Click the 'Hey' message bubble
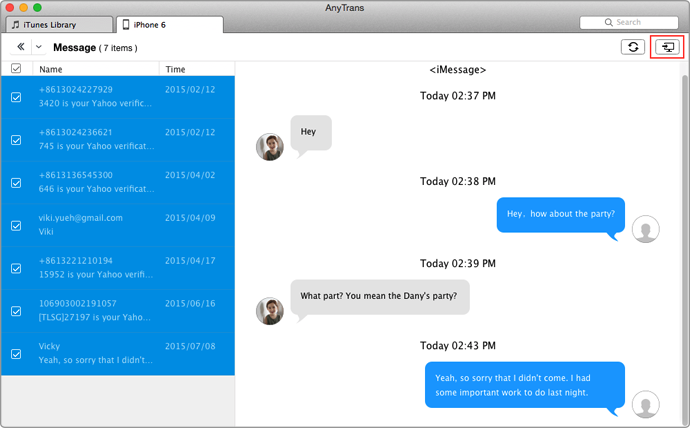 point(311,133)
